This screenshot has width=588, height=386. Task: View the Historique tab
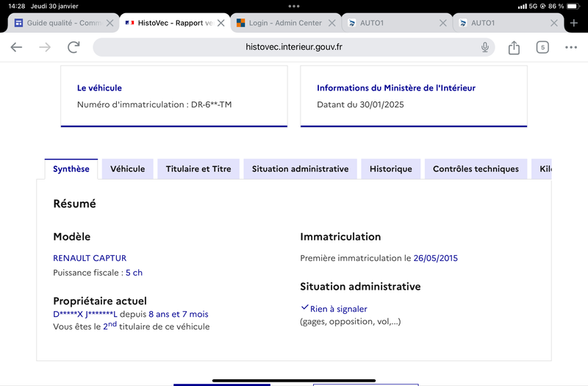391,169
